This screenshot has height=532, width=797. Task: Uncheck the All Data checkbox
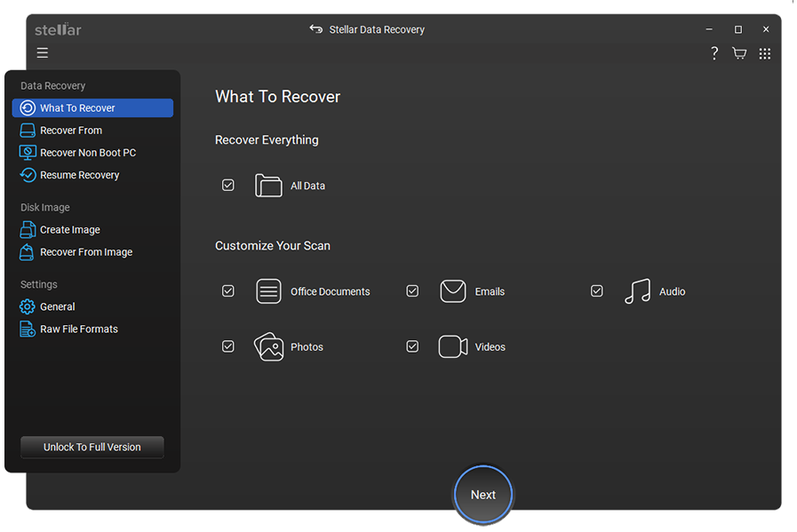[x=228, y=185]
